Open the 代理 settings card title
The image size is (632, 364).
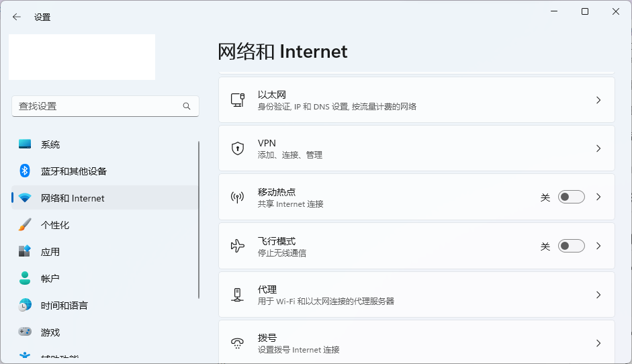[267, 289]
